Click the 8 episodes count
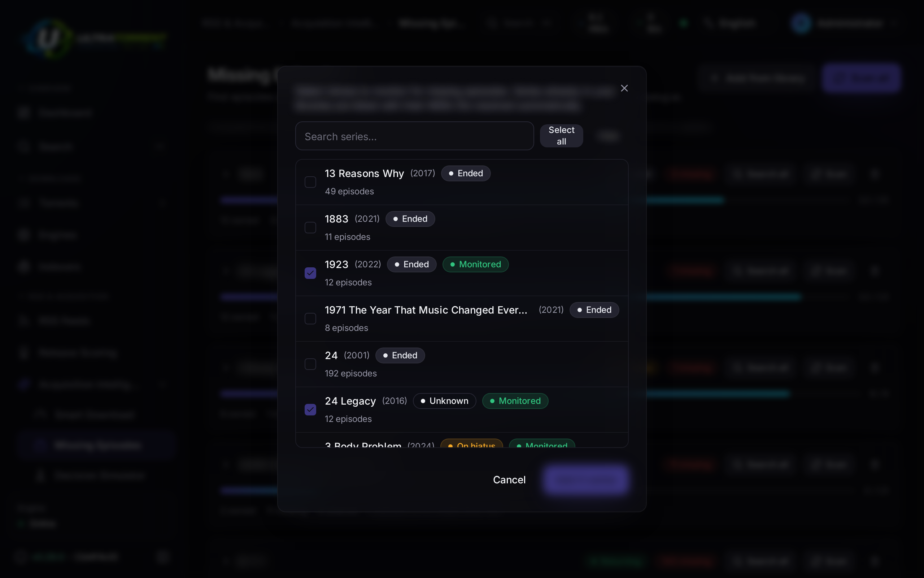924x578 pixels. 346,328
